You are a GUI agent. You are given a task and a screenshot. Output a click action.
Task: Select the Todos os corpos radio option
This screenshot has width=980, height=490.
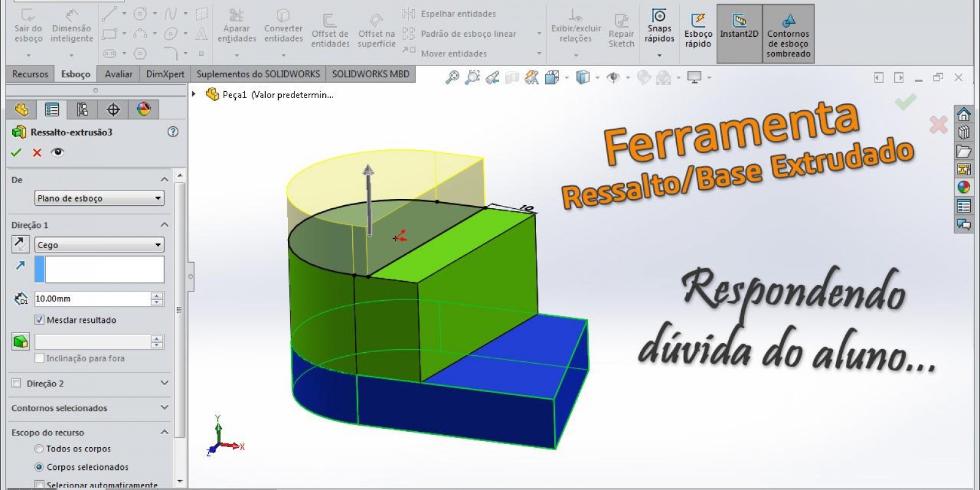click(39, 449)
